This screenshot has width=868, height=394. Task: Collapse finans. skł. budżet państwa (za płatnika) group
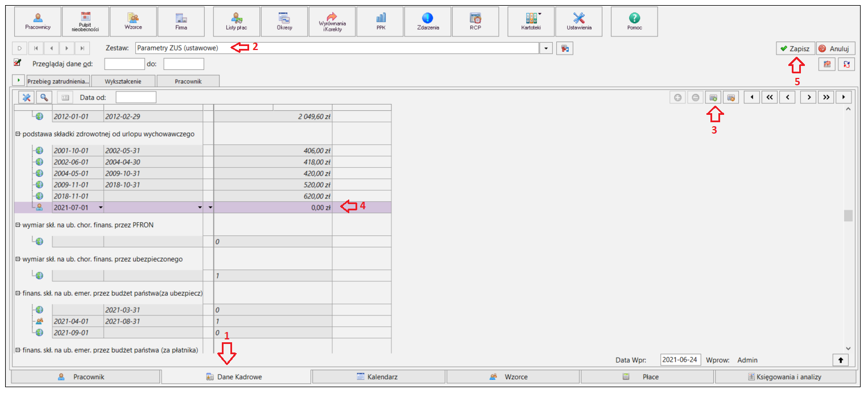(17, 350)
